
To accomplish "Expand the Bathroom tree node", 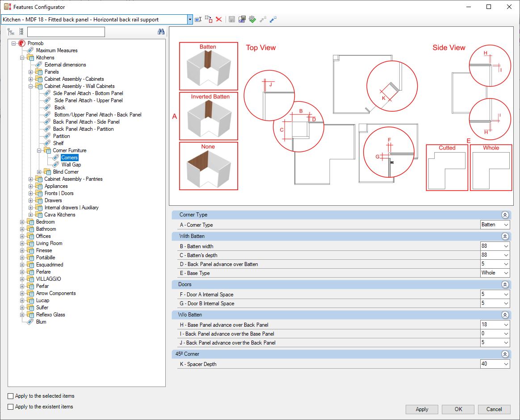I will pyautogui.click(x=22, y=229).
